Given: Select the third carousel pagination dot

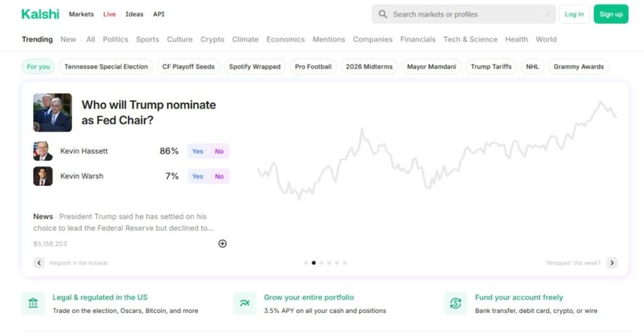Looking at the screenshot, I should pyautogui.click(x=321, y=263).
